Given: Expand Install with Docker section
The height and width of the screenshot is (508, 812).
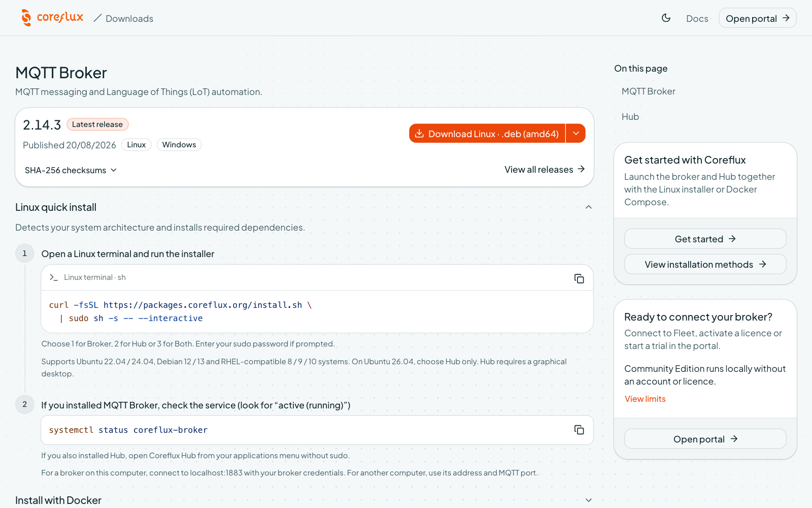Looking at the screenshot, I should tap(589, 500).
